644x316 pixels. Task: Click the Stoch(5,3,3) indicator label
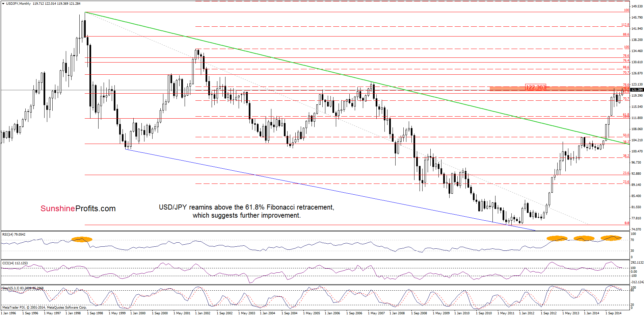[x=23, y=288]
